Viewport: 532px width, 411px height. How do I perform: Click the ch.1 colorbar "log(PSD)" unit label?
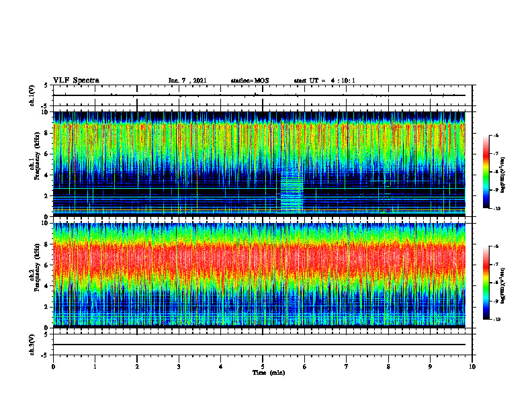503,175
